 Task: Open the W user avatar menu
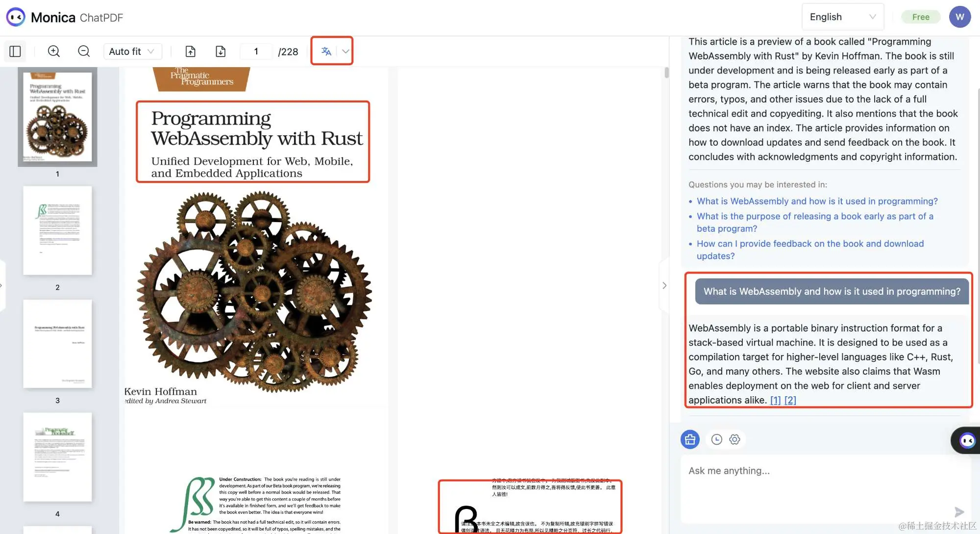pyautogui.click(x=959, y=17)
